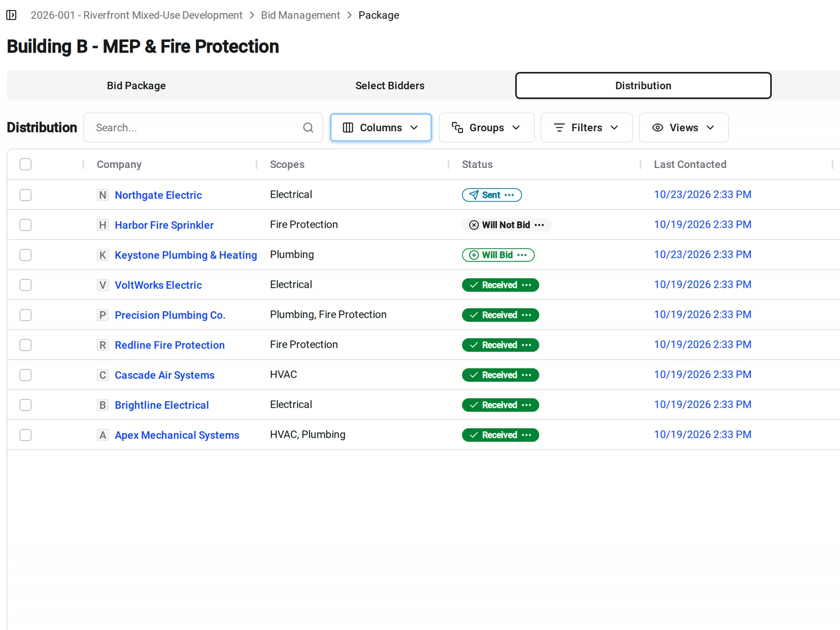Open Received status menu for Cascade Air Systems
The width and height of the screenshot is (840, 630).
coord(527,375)
